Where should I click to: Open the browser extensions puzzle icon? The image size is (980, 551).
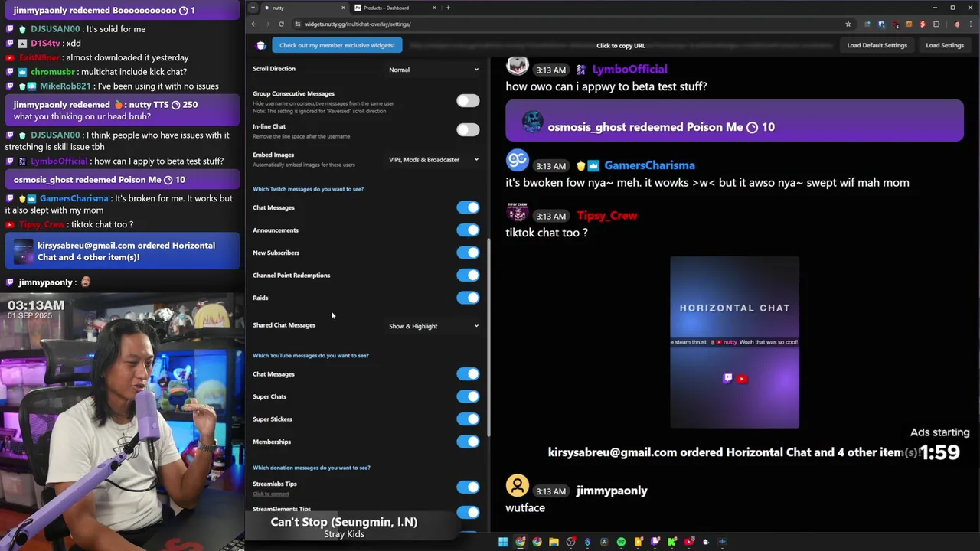pos(936,24)
